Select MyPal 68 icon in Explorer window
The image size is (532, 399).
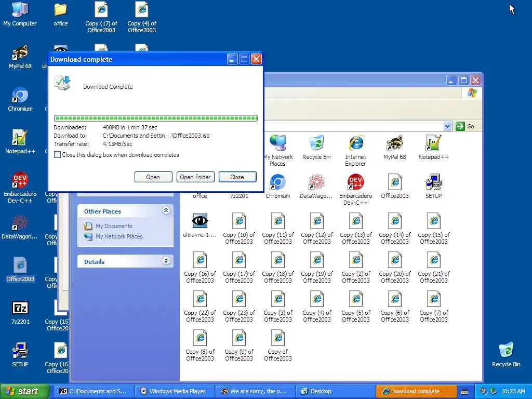click(x=395, y=147)
